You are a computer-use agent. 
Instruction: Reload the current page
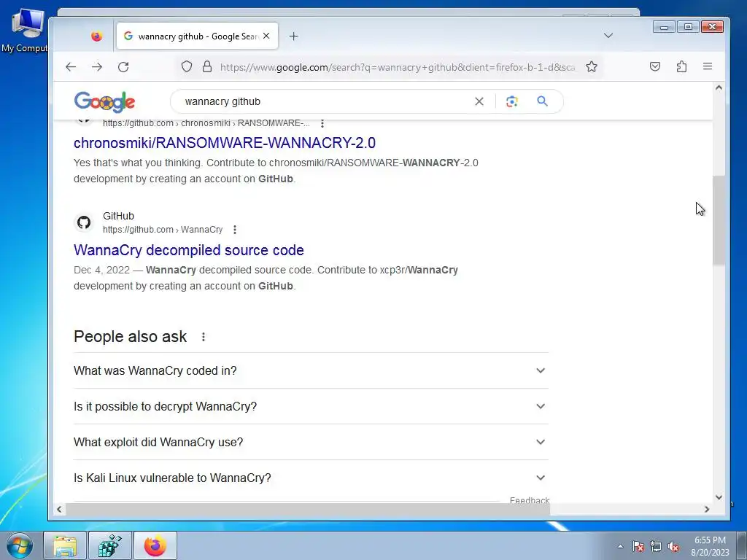[x=123, y=67]
